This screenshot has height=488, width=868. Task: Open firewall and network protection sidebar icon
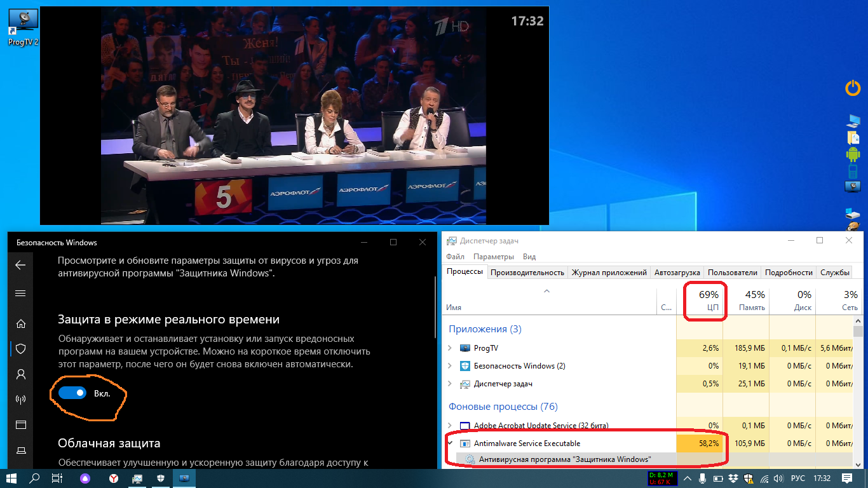pos(20,399)
